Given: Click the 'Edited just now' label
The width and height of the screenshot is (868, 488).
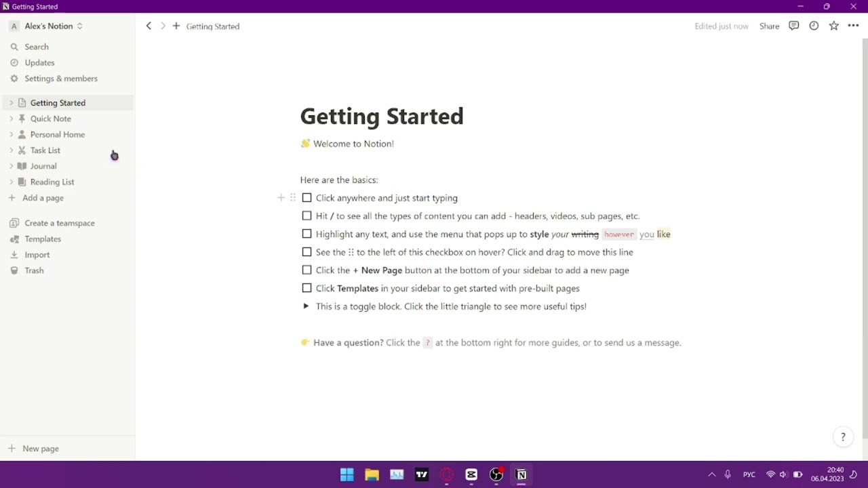Looking at the screenshot, I should pos(722,26).
